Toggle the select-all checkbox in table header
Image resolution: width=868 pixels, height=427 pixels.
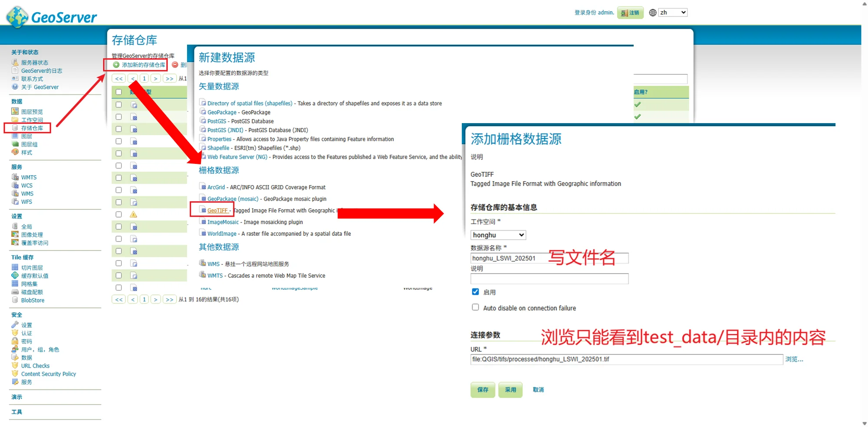pos(118,92)
